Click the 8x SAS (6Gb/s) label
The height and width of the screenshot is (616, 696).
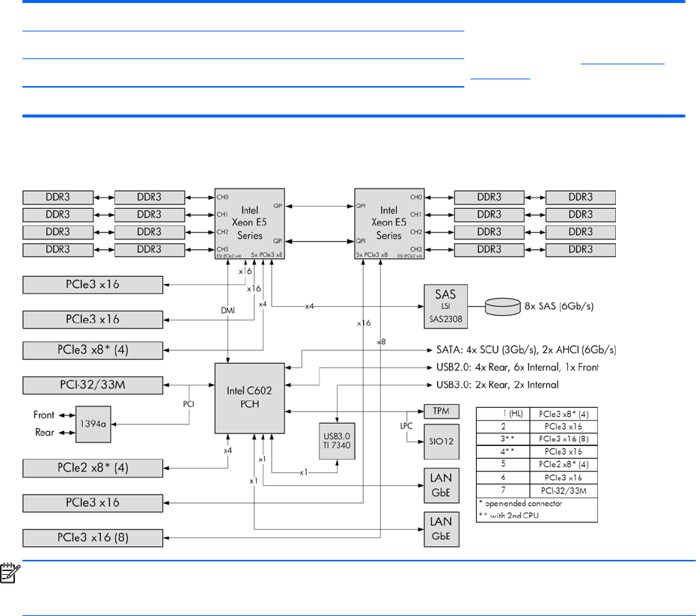pyautogui.click(x=559, y=306)
